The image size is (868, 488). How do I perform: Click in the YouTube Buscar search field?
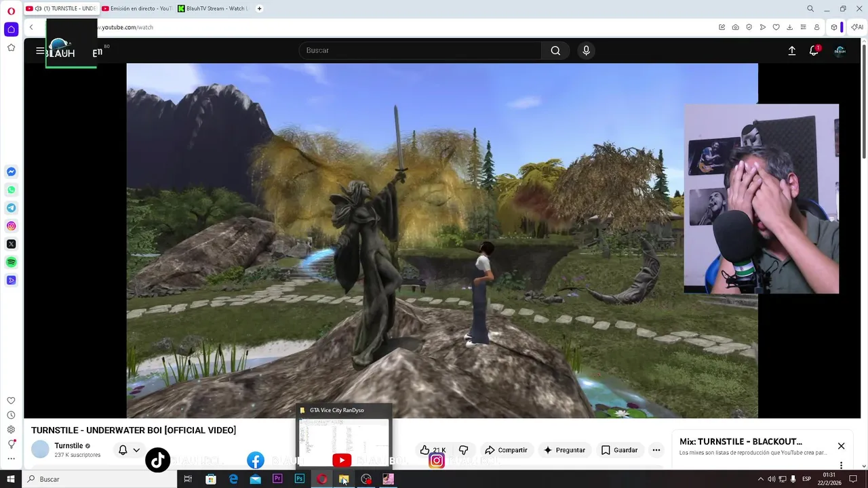tap(420, 50)
